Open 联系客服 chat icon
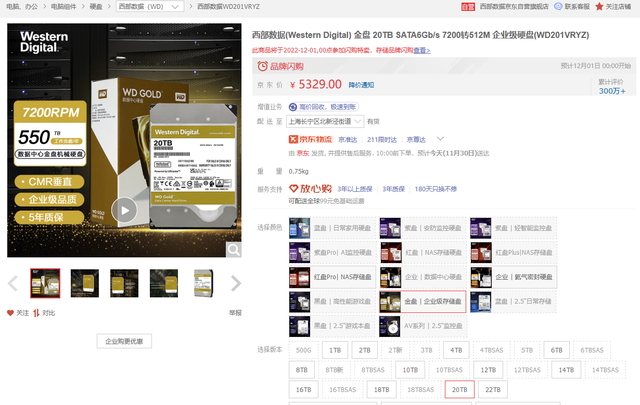The height and width of the screenshot is (405, 640). point(558,7)
